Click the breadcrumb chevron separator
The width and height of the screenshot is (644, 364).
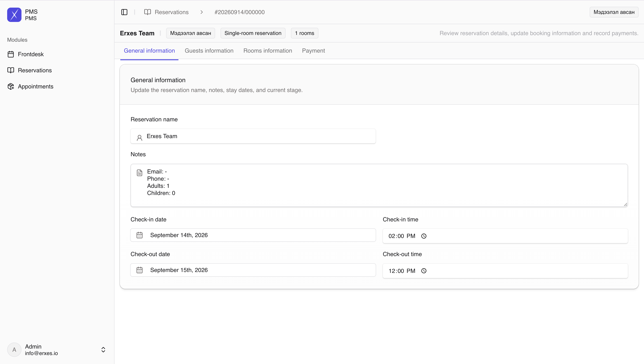(x=201, y=12)
